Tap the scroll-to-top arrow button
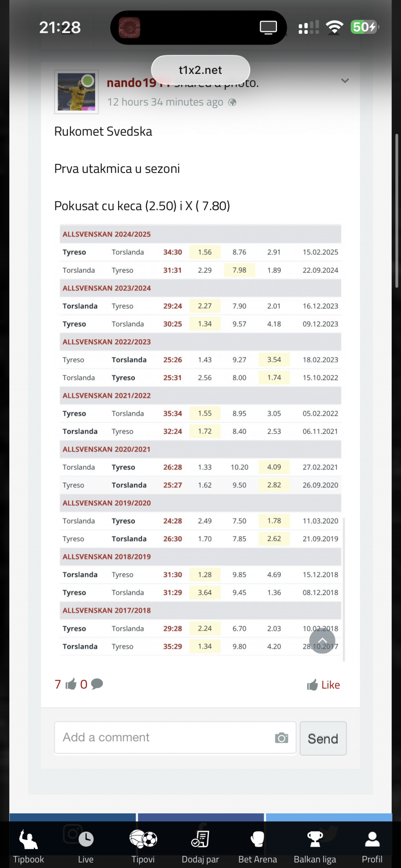The image size is (401, 868). pyautogui.click(x=322, y=641)
